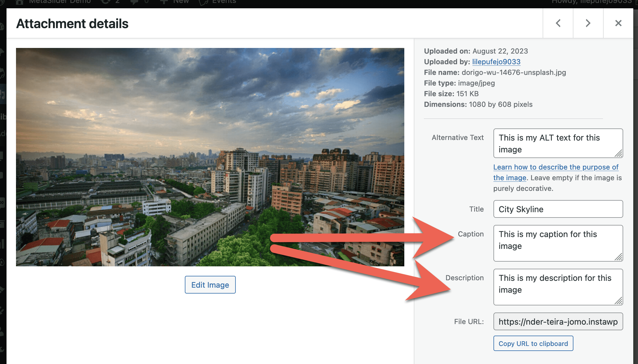
Task: Click the plus New item in admin bar
Action: tap(175, 2)
